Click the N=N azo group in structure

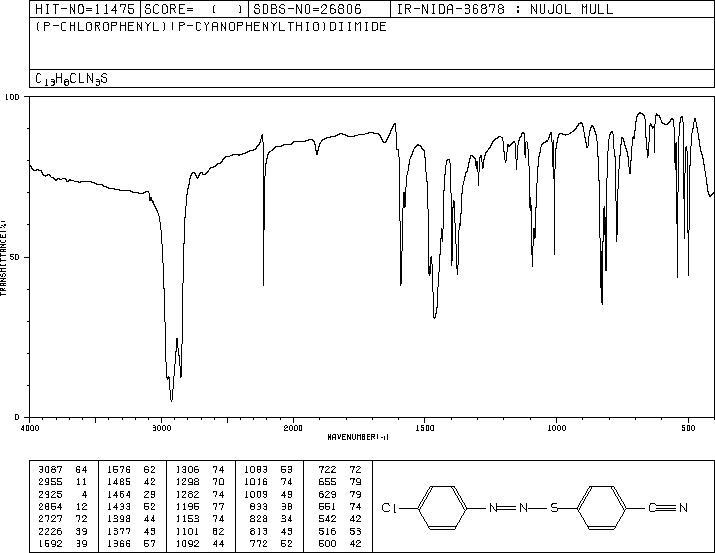point(508,508)
